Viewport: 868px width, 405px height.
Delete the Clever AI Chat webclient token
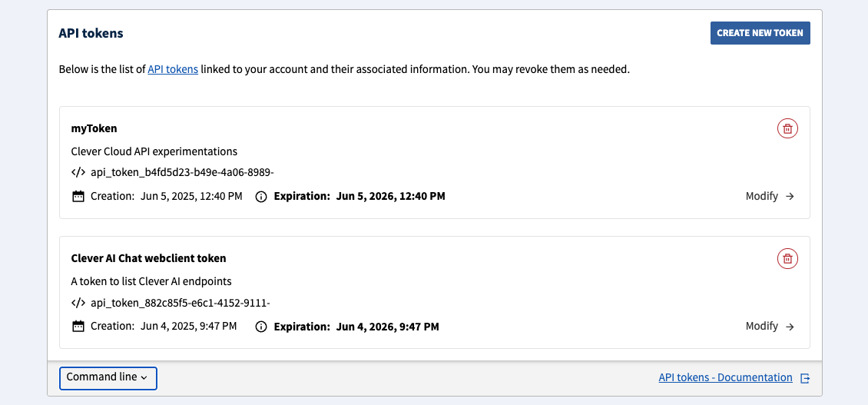tap(787, 259)
